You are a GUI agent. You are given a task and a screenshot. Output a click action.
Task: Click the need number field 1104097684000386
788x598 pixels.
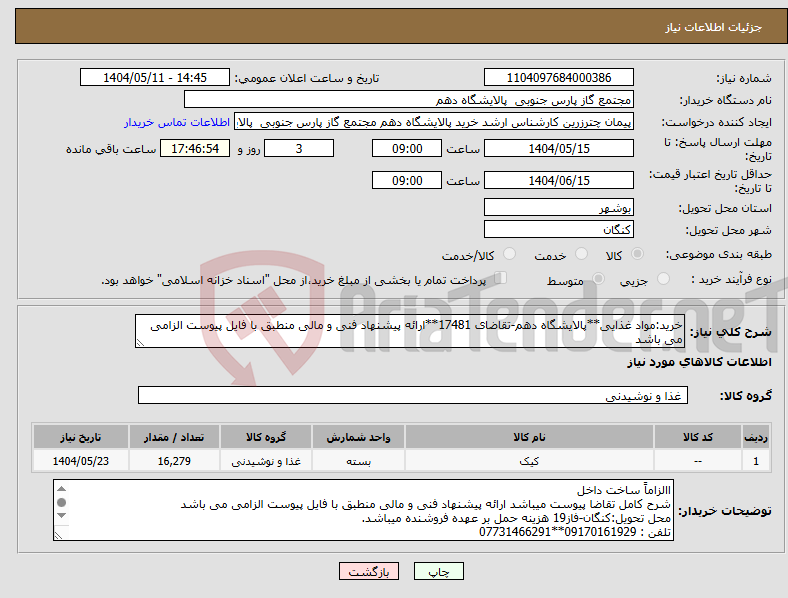tap(558, 77)
